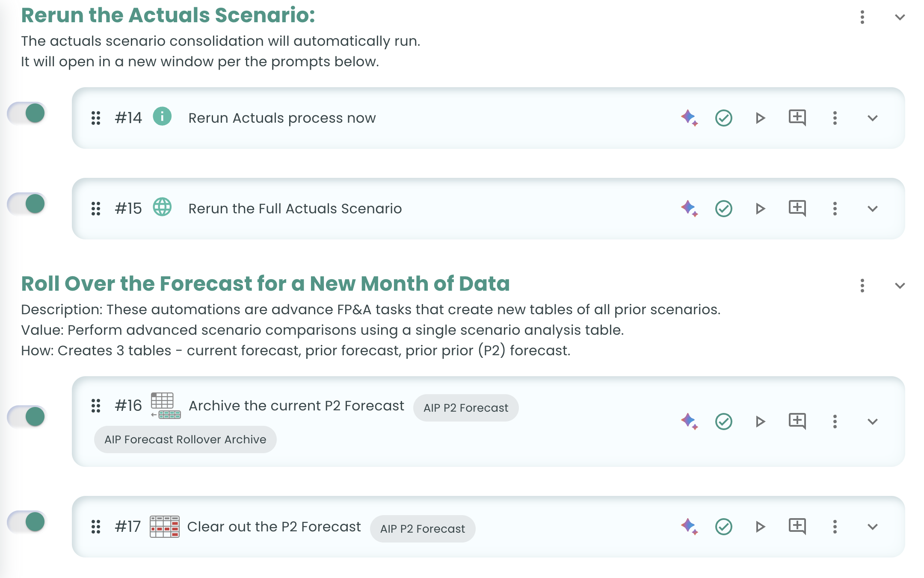This screenshot has width=924, height=578.
Task: Add a comment to step #15
Action: coord(797,209)
